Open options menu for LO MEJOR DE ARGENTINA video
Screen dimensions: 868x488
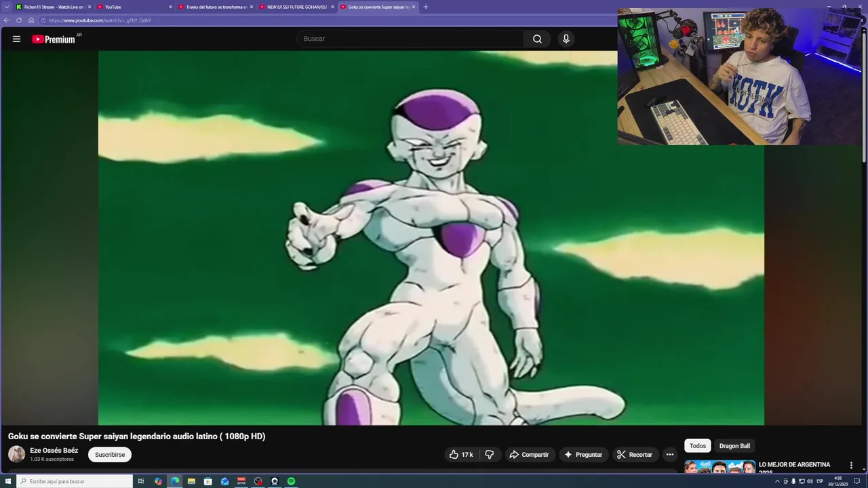click(x=851, y=466)
